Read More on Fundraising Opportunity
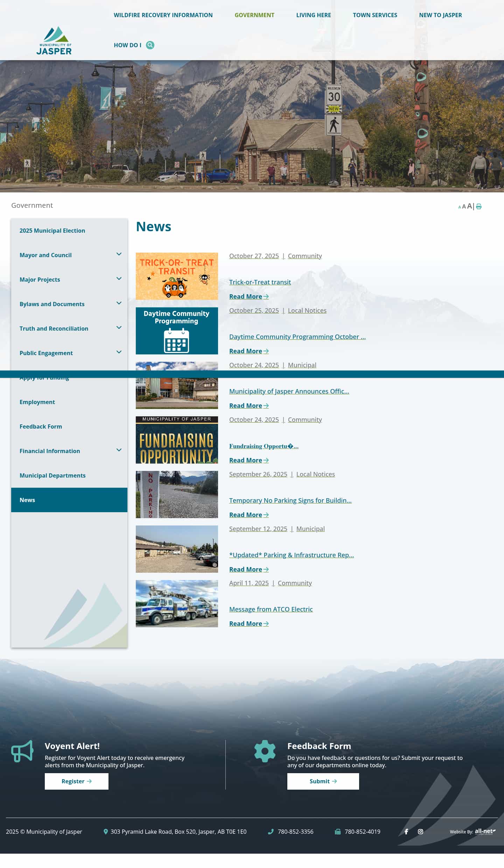Viewport: 504px width, 868px height. (249, 460)
